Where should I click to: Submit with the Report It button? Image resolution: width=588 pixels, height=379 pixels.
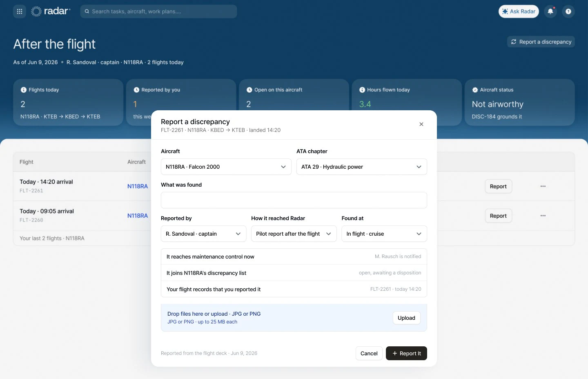[406, 353]
